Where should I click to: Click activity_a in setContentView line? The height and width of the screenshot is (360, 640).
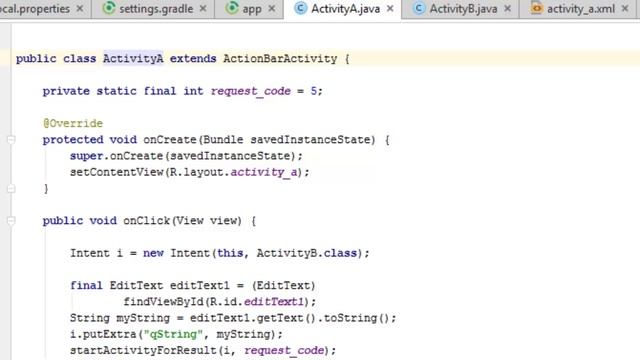[x=264, y=172]
